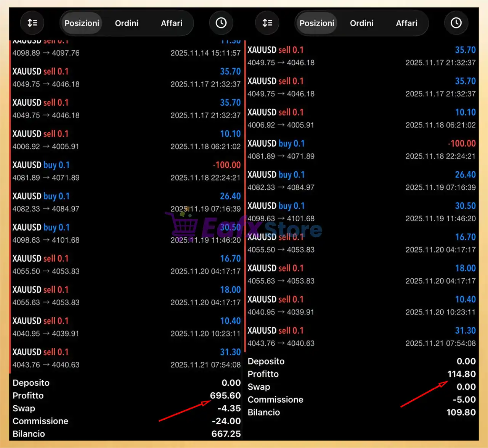Open the 30.50 buy trade in right panel
Image resolution: width=488 pixels, height=448 pixels.
pyautogui.click(x=361, y=212)
